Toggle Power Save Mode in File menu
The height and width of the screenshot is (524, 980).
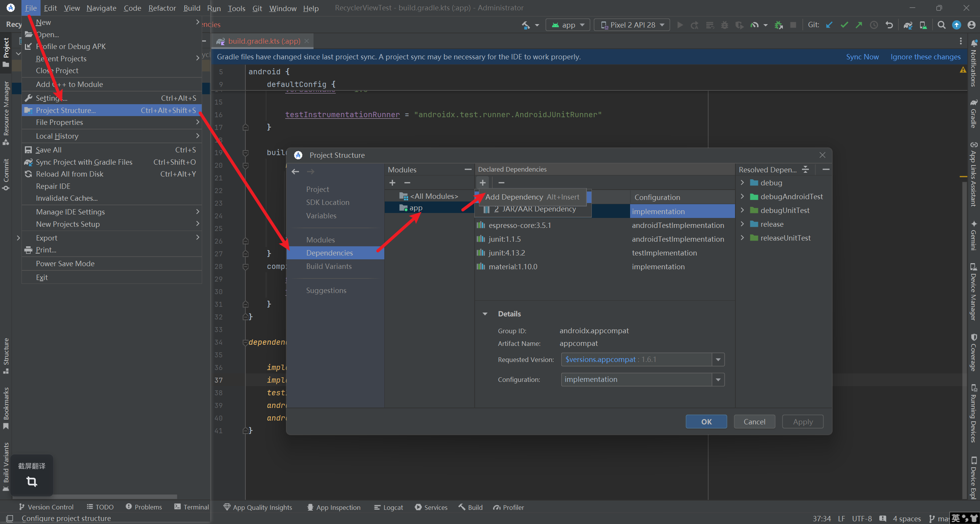point(112,264)
